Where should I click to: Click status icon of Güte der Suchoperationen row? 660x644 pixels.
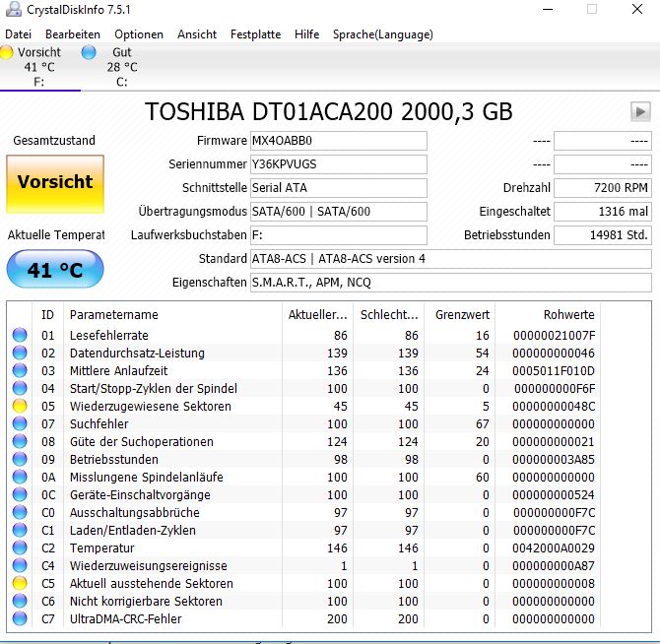pos(20,441)
